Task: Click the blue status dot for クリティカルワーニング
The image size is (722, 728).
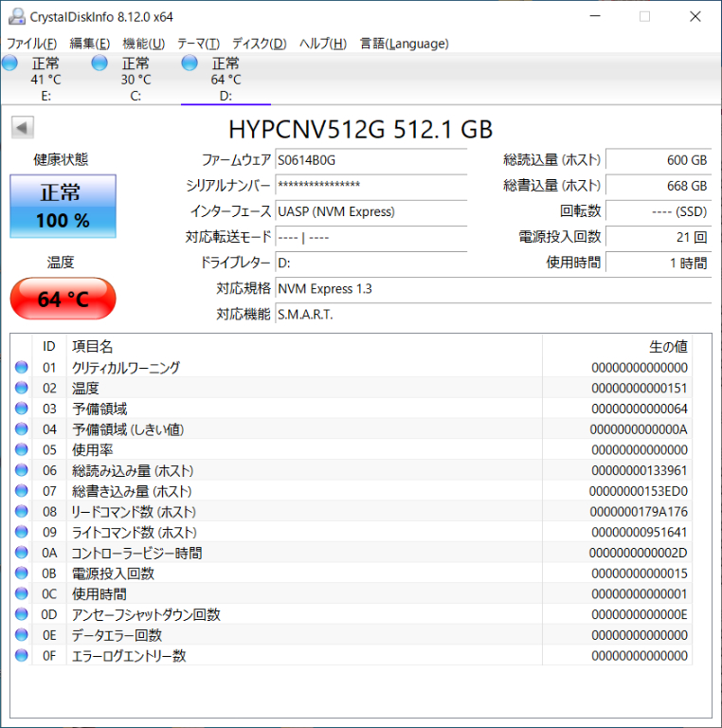Action: [22, 368]
